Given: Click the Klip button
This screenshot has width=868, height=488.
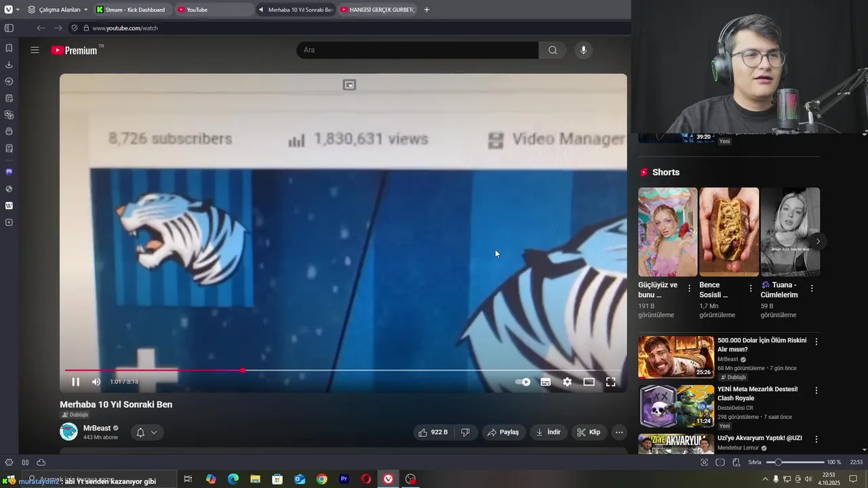Looking at the screenshot, I should (x=589, y=432).
